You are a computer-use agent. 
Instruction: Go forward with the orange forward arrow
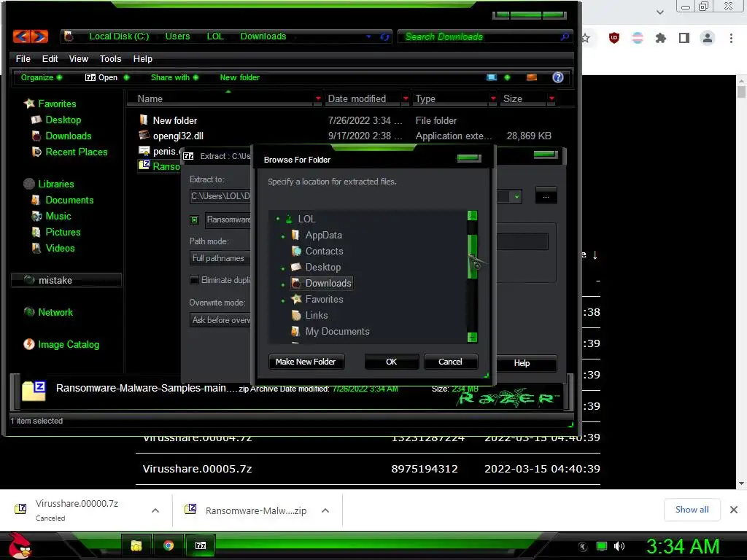click(x=39, y=36)
